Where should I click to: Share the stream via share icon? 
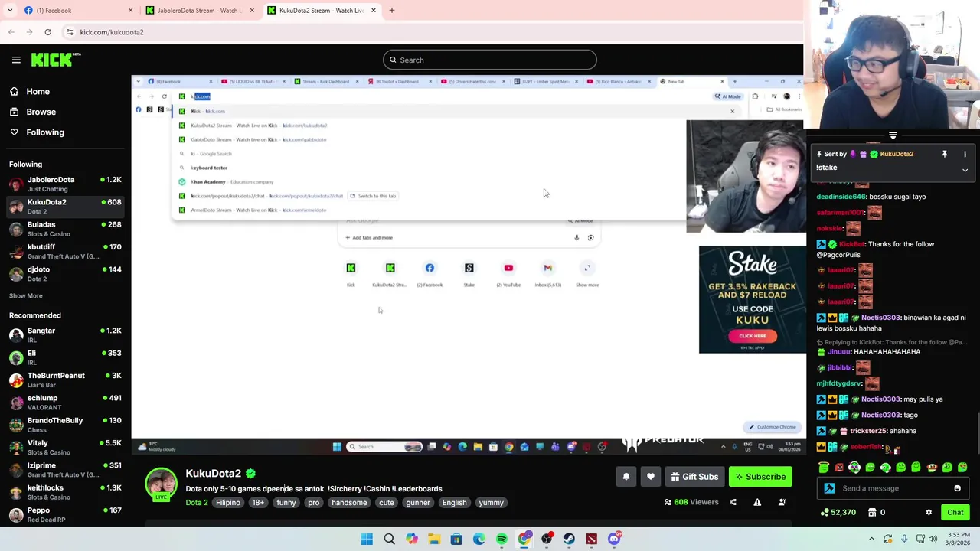click(733, 502)
